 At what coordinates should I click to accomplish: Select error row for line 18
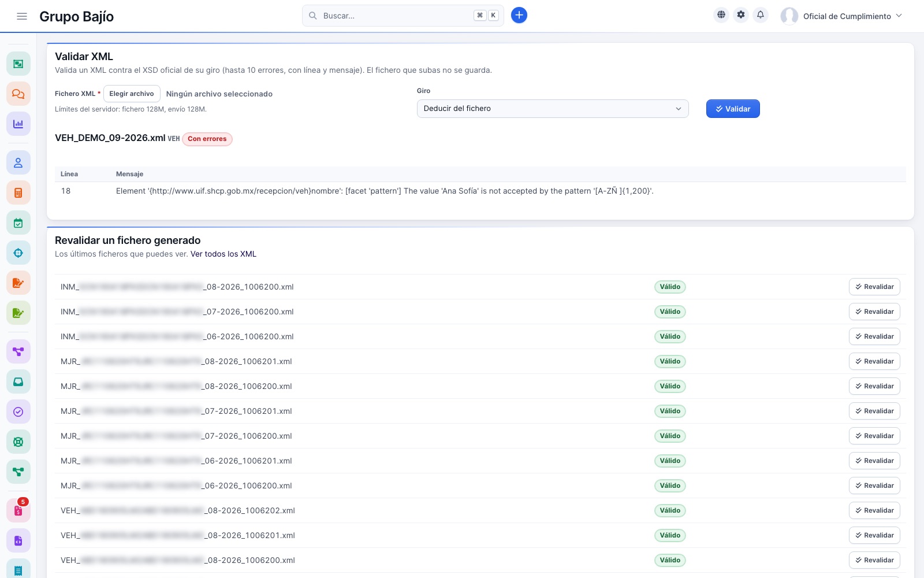click(480, 191)
